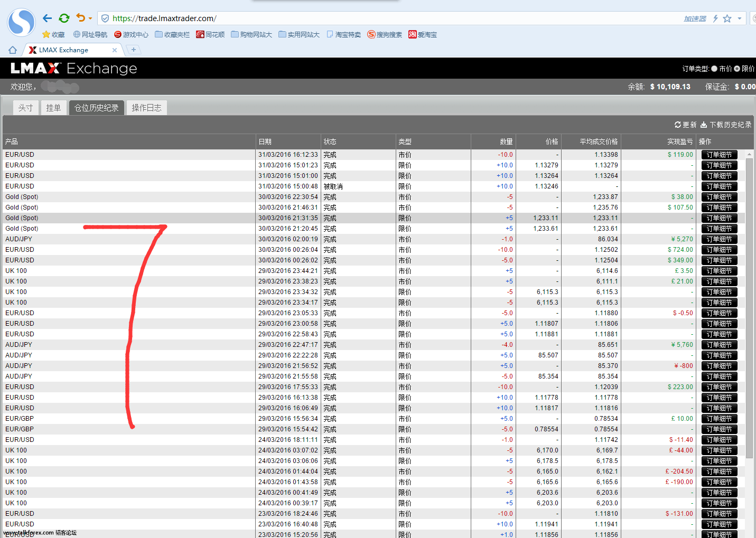Click date cell 29/03/2016 17:55:33
The height and width of the screenshot is (538, 756).
point(288,387)
